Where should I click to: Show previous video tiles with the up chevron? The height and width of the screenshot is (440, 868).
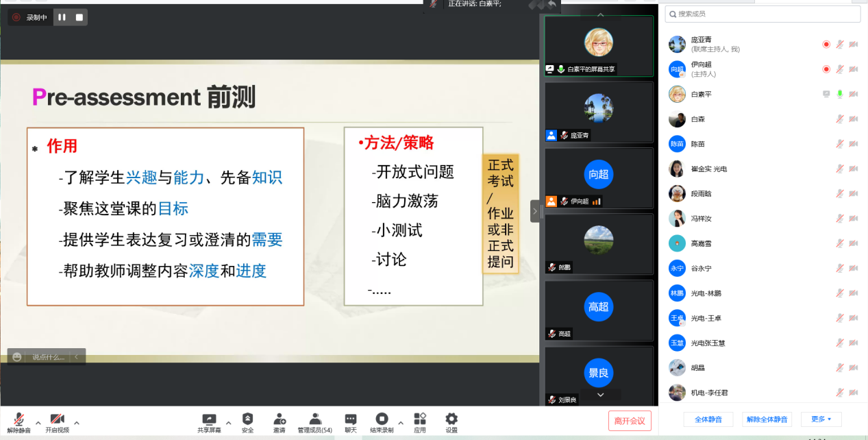[x=600, y=14]
